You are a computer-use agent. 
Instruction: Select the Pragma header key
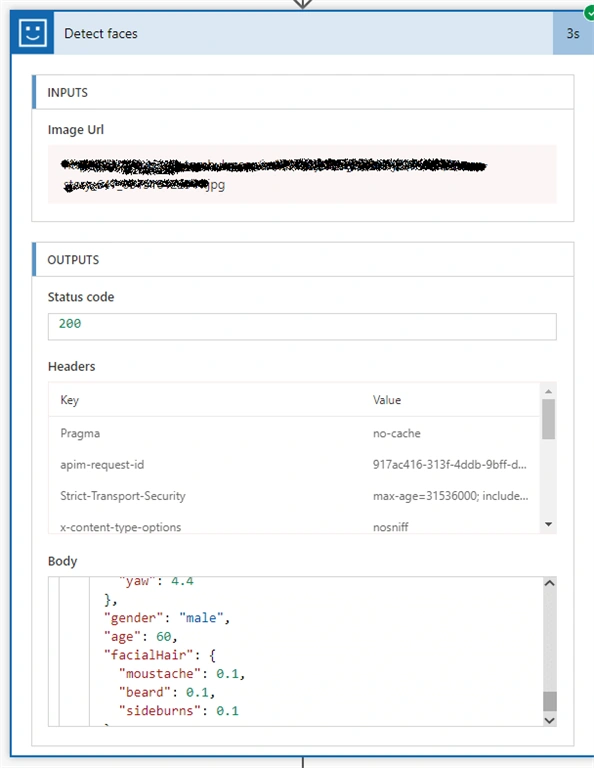(x=80, y=433)
